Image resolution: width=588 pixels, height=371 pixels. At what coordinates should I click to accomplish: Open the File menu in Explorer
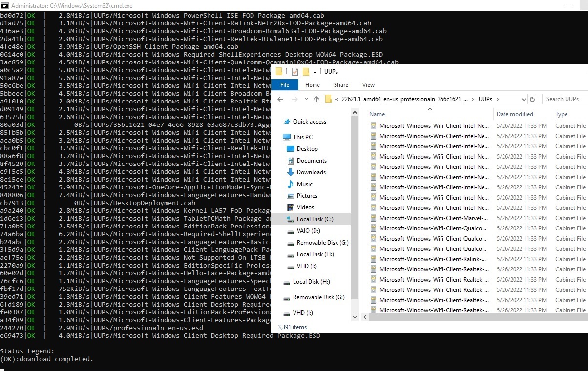[285, 85]
